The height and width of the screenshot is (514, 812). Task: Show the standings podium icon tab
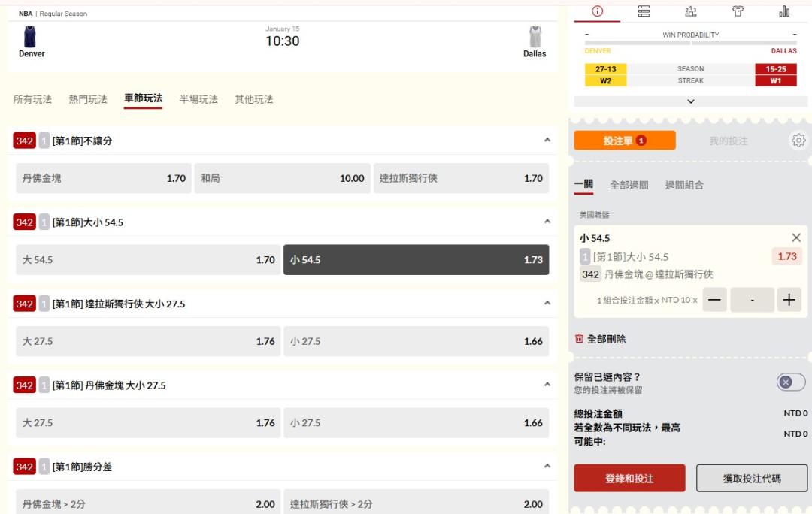coord(691,11)
